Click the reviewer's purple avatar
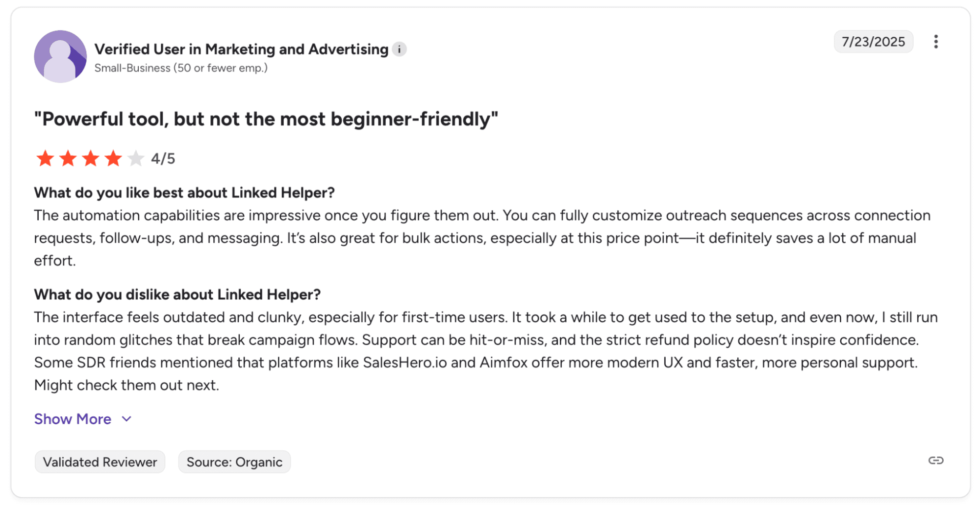Viewport: 980px width, 507px height. [60, 56]
